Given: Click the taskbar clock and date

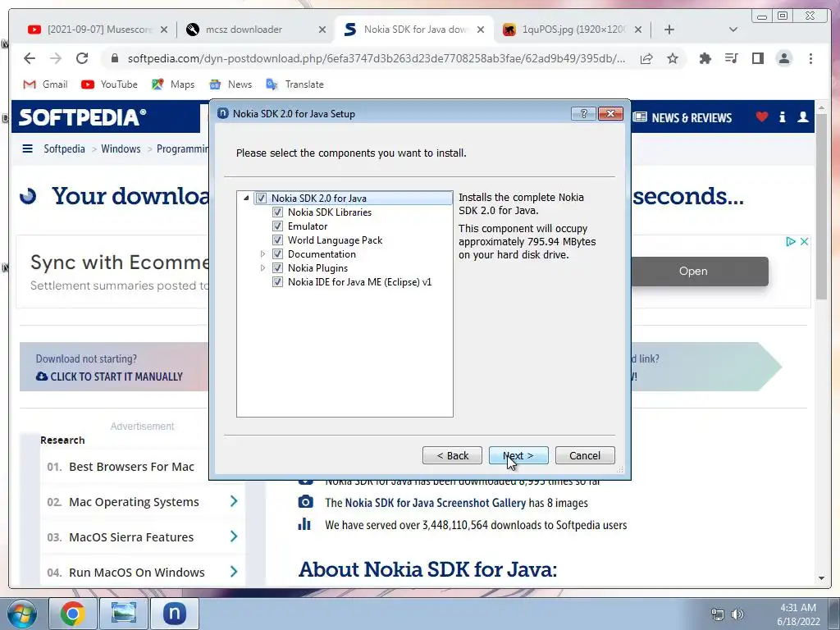Looking at the screenshot, I should (x=798, y=614).
